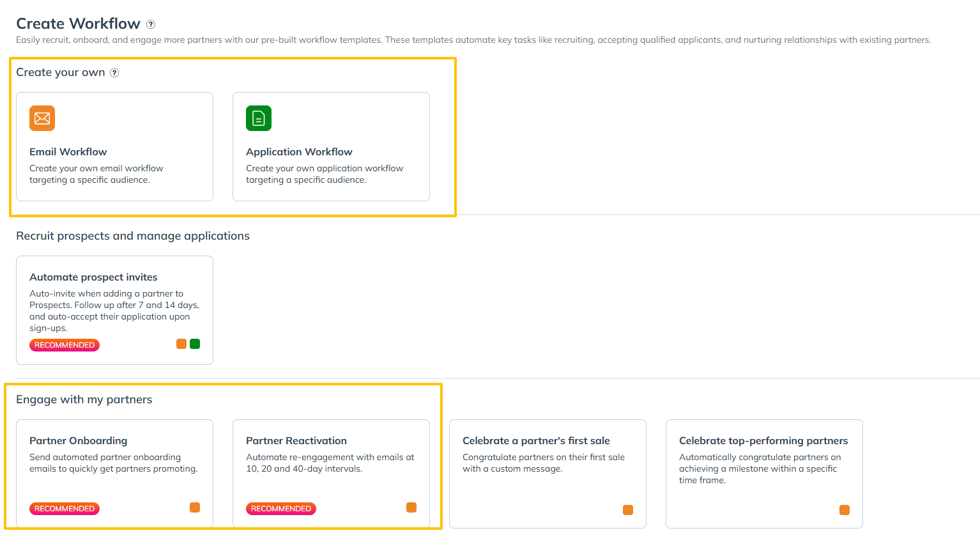
Task: Click orange square in Partner Reactivation card
Action: (x=411, y=507)
